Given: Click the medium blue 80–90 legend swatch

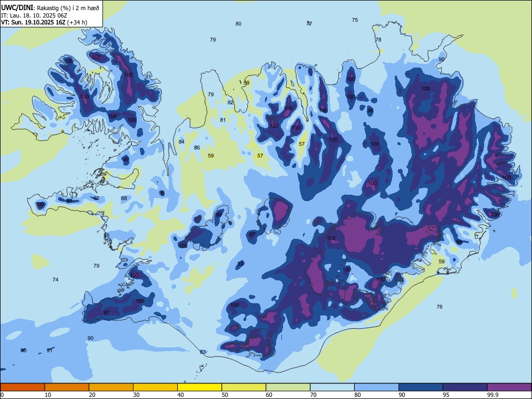Looking at the screenshot, I should point(377,387).
